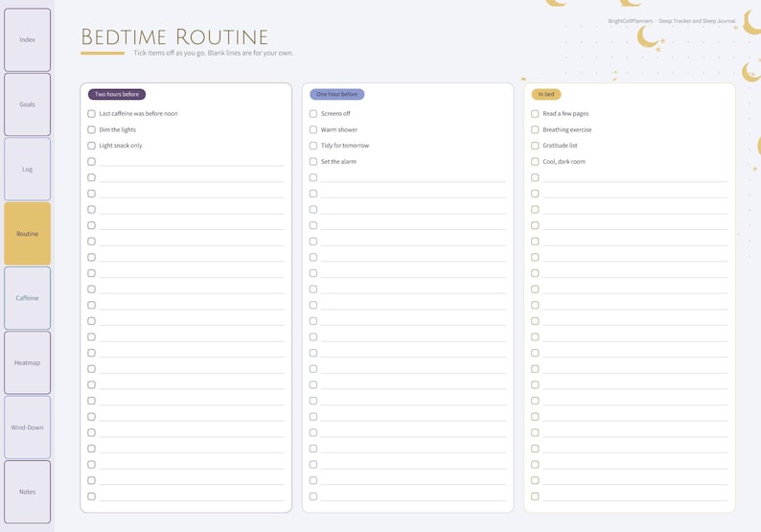Viewport: 761px width, 532px height.
Task: Tick 'Light snack only' checkbox
Action: (91, 146)
